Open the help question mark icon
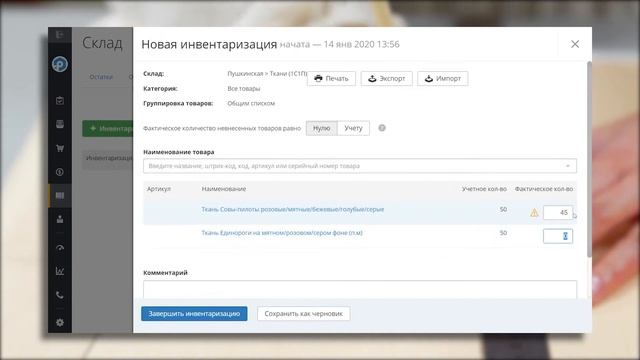The image size is (640, 360). (x=382, y=128)
